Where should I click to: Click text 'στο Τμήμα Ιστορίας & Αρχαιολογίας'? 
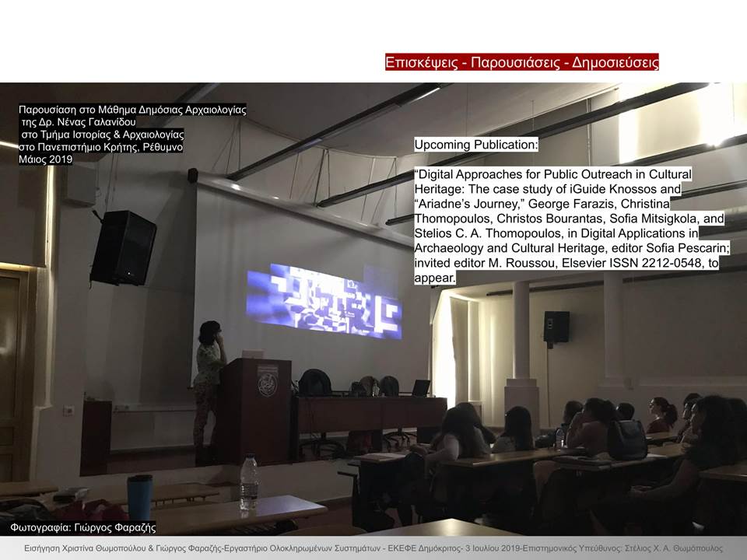103,135
